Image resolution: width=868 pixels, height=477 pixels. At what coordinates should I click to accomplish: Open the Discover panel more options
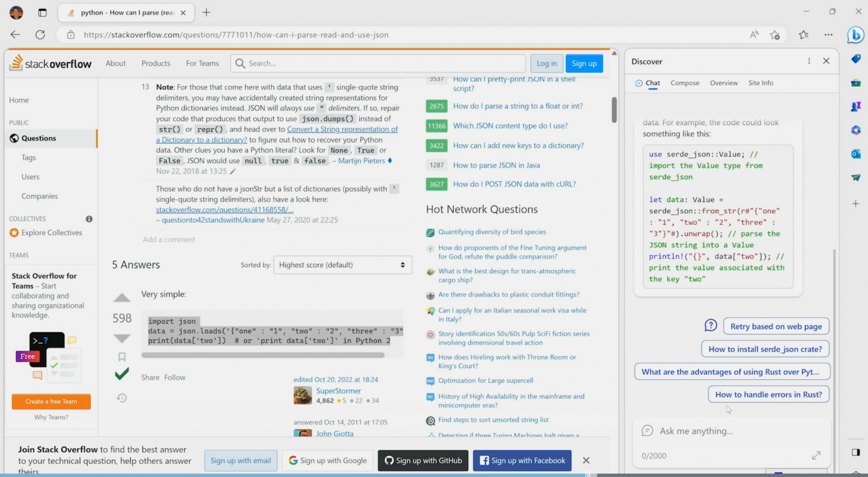point(809,61)
